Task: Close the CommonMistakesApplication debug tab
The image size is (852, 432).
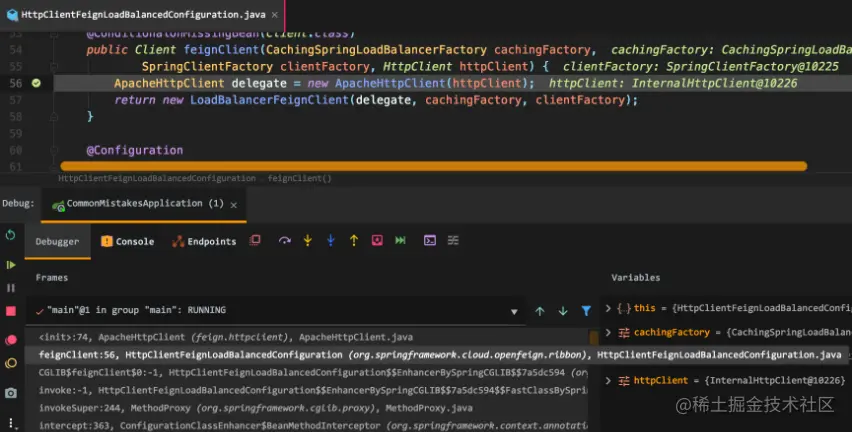Action: click(234, 205)
